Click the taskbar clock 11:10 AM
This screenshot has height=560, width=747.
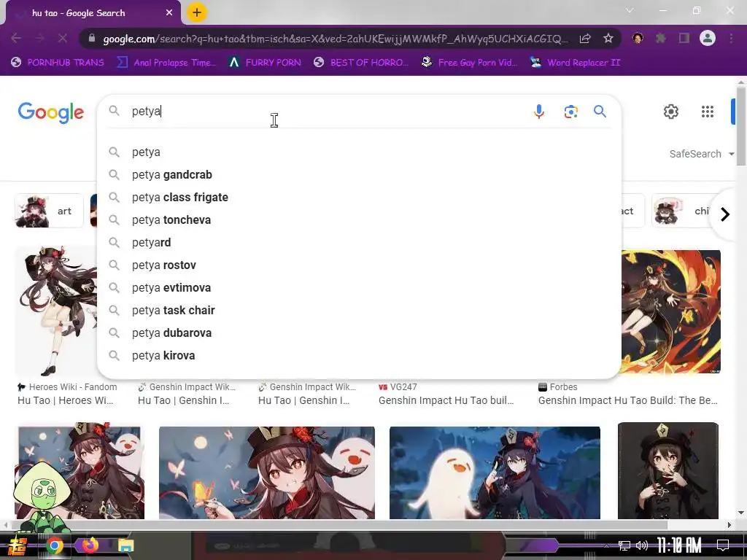pyautogui.click(x=679, y=545)
